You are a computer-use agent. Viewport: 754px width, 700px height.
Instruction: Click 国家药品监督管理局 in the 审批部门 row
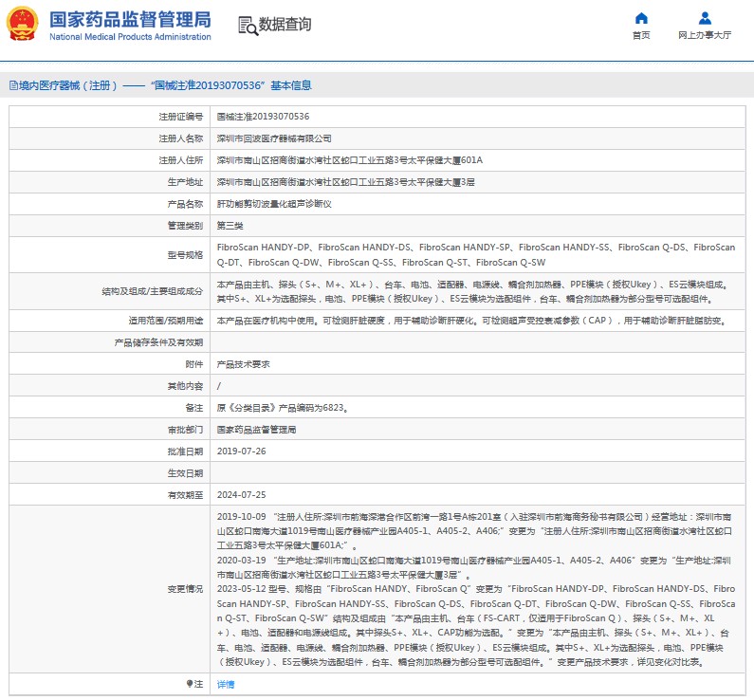(x=256, y=430)
